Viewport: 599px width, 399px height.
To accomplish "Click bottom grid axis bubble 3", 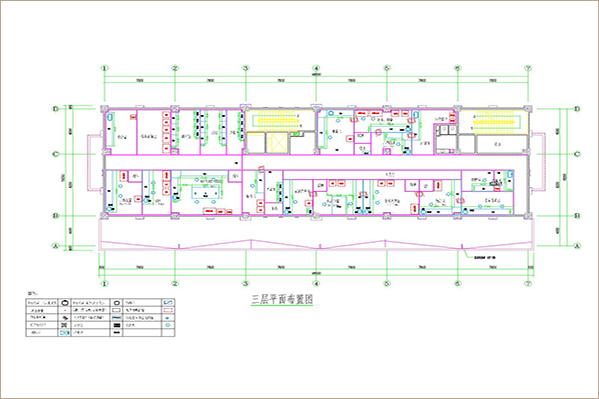I will [x=246, y=284].
